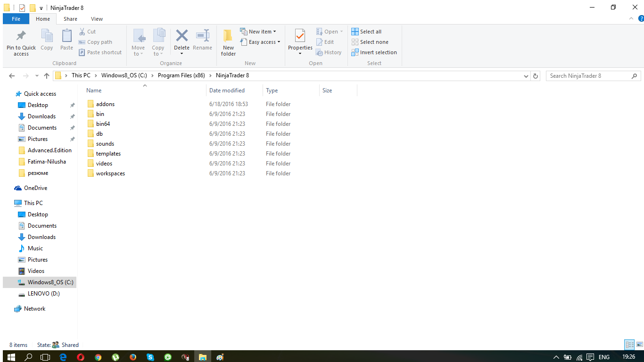Screen dimensions: 644x362
Task: Switch to Details view layout icon
Action: coord(629,345)
